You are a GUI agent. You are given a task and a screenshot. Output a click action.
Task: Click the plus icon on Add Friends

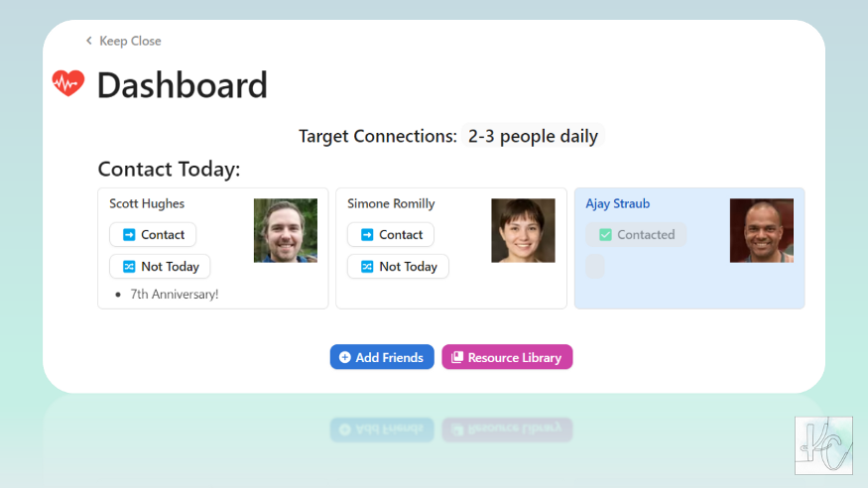coord(345,358)
